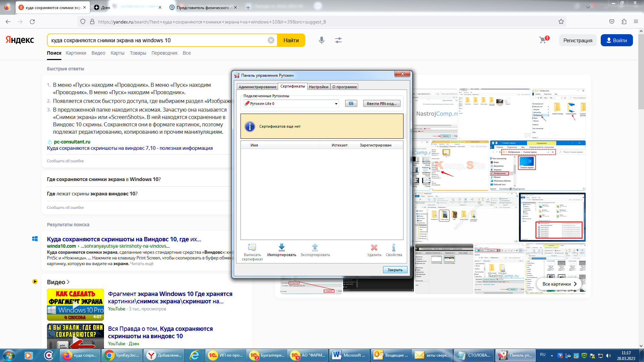
Task: Switch to the О программе tab
Action: pyautogui.click(x=344, y=87)
